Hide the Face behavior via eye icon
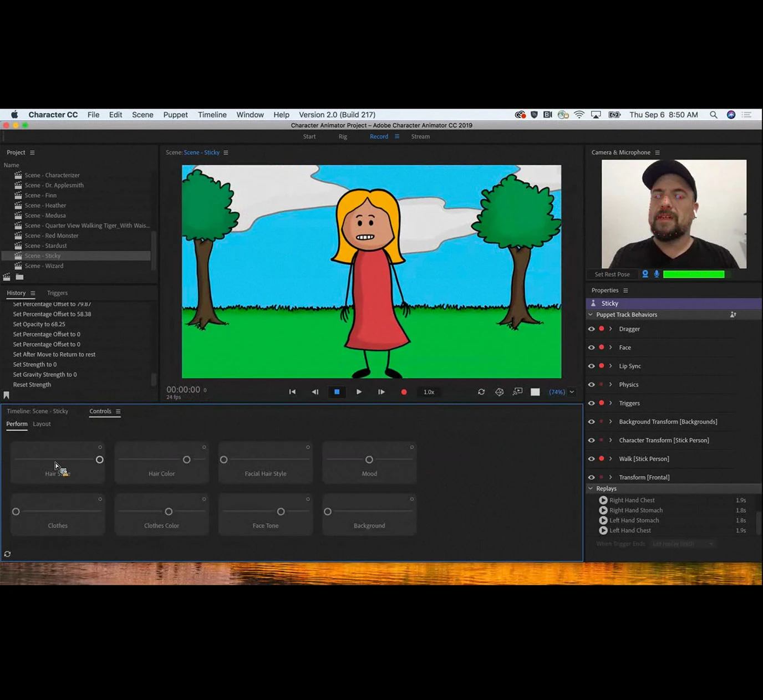The height and width of the screenshot is (700, 763). (x=592, y=348)
